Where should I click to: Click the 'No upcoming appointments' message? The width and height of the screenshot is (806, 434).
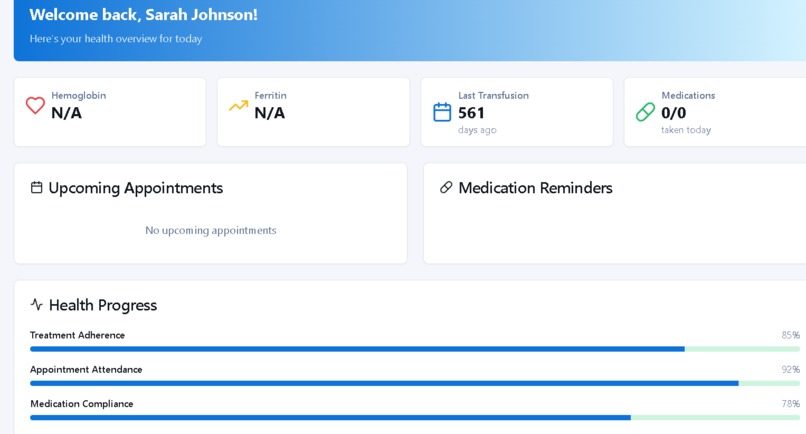[211, 230]
